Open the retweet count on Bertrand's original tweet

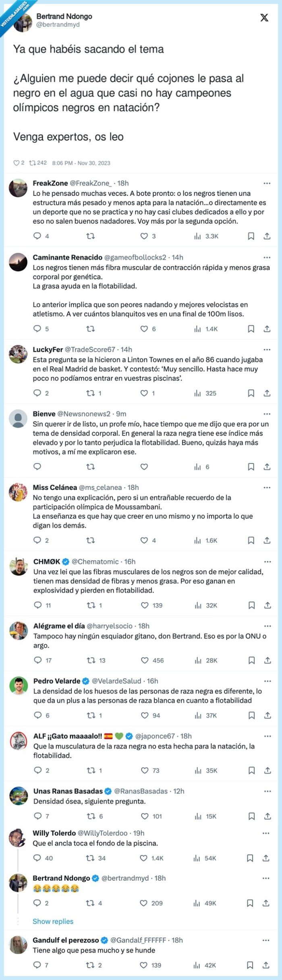[36, 163]
